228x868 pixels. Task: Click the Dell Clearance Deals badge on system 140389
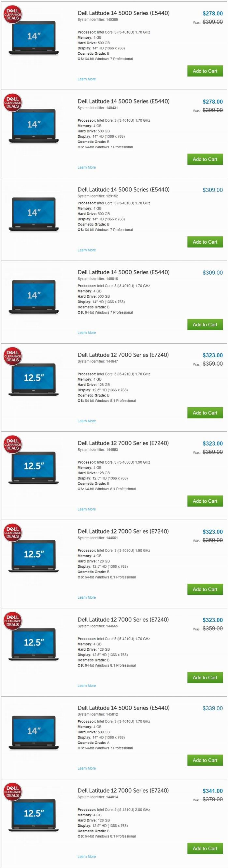click(13, 15)
